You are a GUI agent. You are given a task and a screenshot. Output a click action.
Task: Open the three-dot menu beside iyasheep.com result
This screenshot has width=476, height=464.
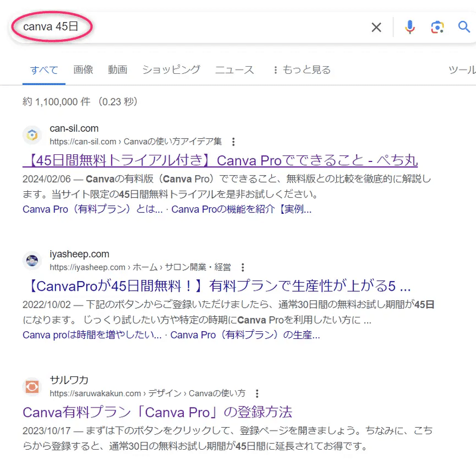(x=241, y=267)
